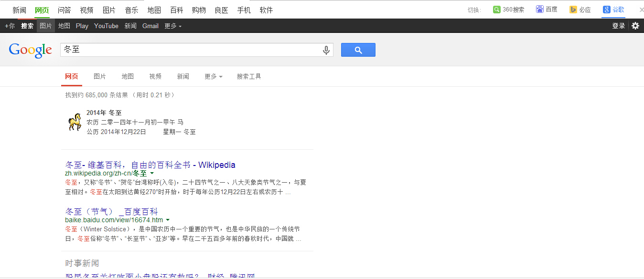
Task: Switch to the 音乐 tab
Action: (x=132, y=10)
